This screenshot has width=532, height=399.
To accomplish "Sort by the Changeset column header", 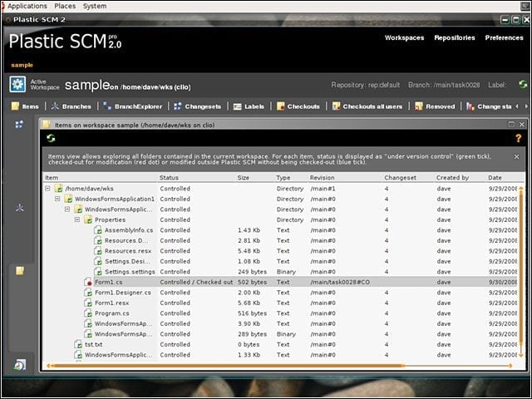I will coord(409,177).
